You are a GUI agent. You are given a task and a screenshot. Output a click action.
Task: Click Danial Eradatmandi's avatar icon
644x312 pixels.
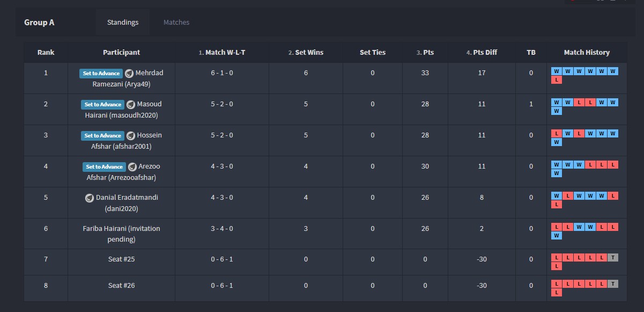click(x=90, y=198)
